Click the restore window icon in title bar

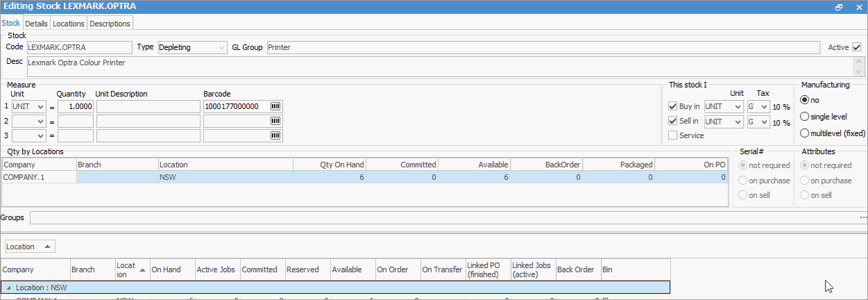(839, 6)
